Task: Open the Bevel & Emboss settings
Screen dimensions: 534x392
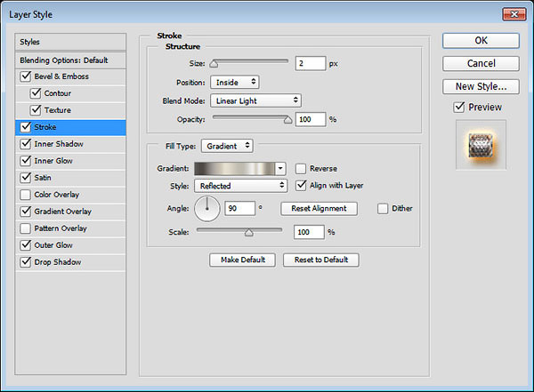Action: [61, 76]
